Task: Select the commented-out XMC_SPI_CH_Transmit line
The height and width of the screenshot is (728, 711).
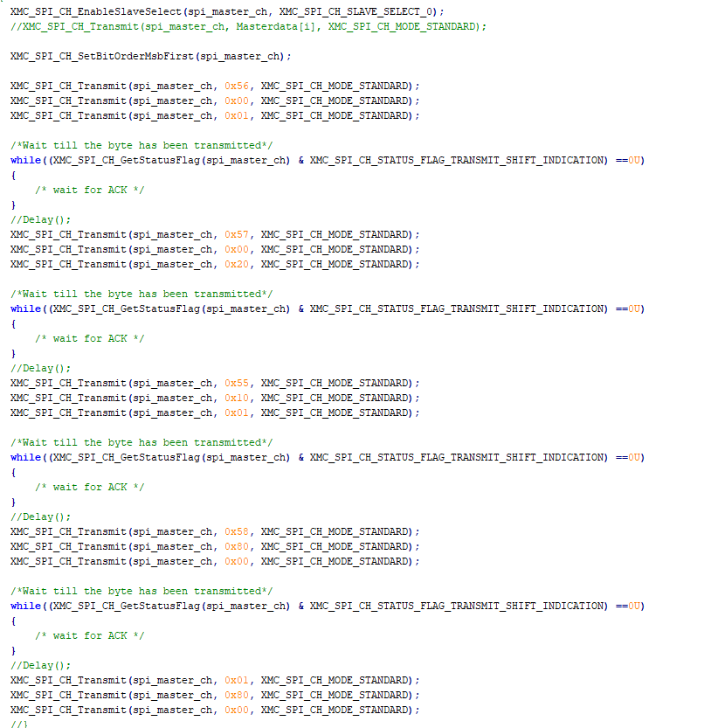Action: pos(245,27)
